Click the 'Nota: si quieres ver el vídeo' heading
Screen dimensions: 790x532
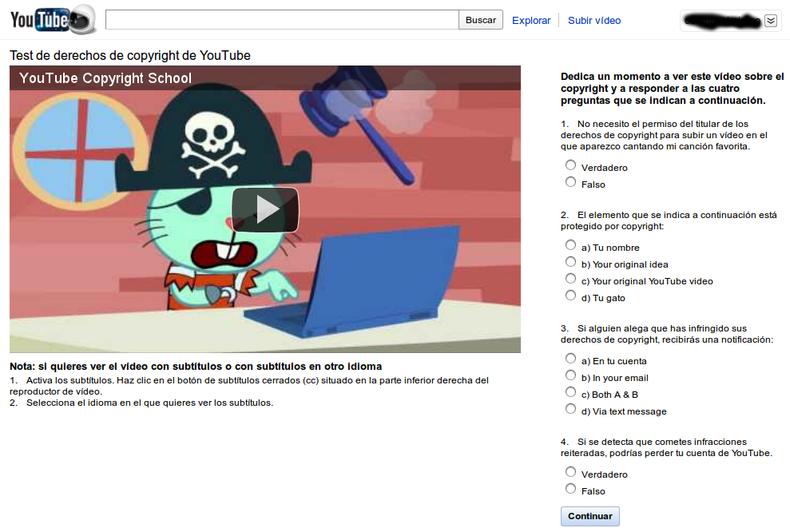pos(196,367)
